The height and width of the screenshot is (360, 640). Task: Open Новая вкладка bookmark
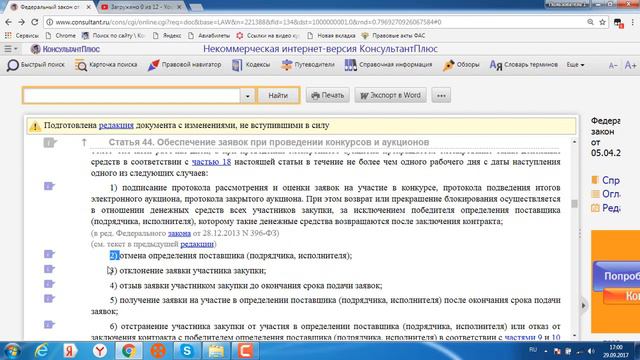[331, 36]
